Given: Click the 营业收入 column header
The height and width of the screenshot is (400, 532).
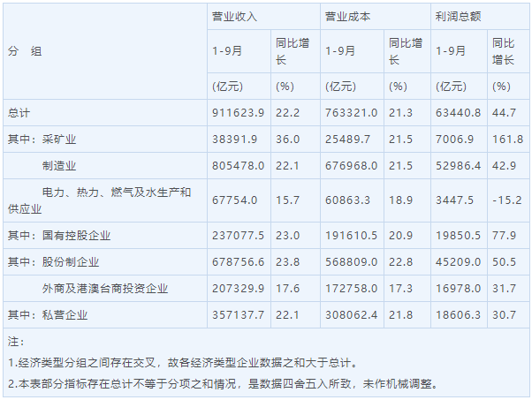Looking at the screenshot, I should point(234,16).
